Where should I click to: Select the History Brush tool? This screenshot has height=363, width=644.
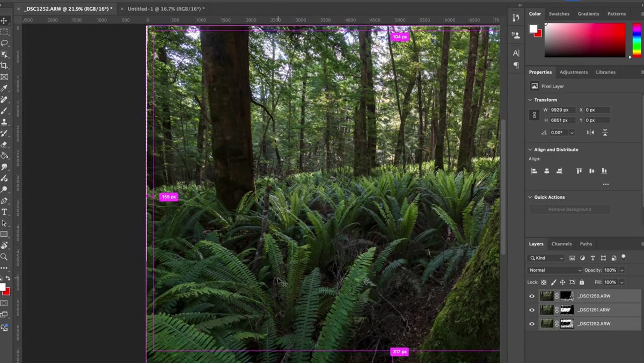point(4,133)
